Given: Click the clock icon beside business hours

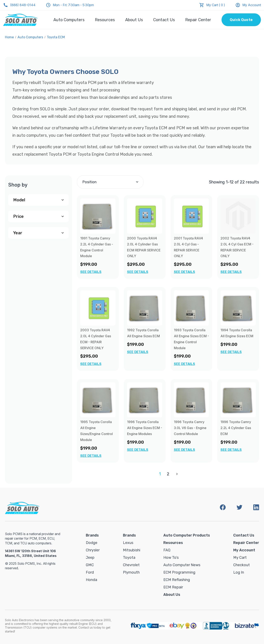Looking at the screenshot, I should coord(48,5).
